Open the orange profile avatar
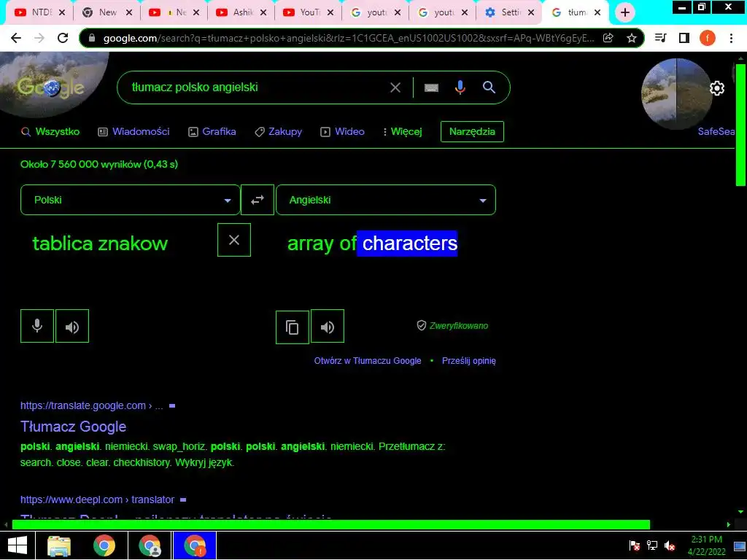 pos(708,38)
